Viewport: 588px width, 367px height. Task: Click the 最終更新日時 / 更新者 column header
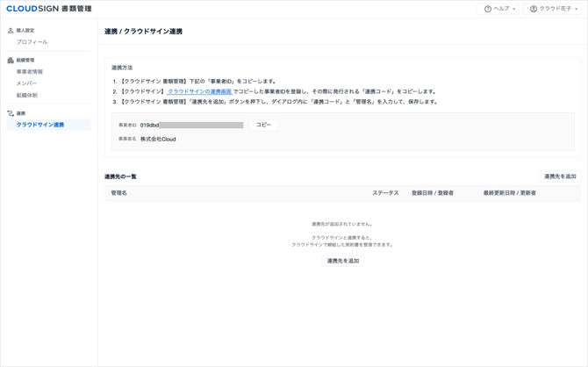(509, 193)
